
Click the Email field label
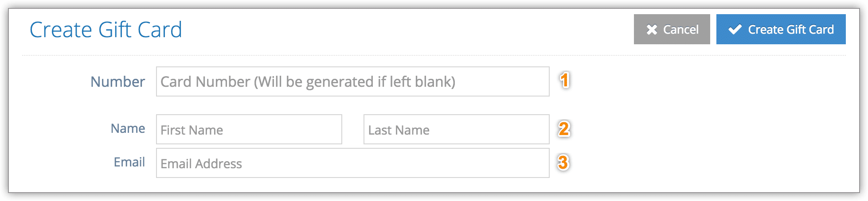(x=129, y=162)
